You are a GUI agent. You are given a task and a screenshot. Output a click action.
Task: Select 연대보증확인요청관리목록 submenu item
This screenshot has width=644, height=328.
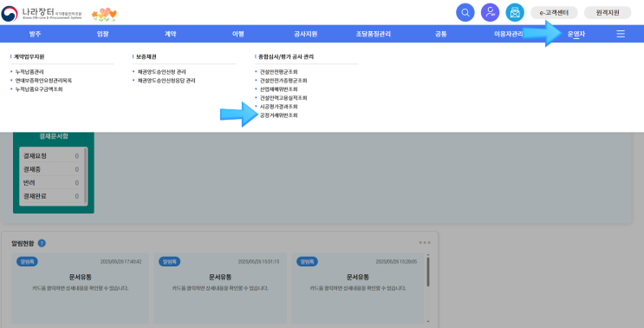pyautogui.click(x=43, y=81)
